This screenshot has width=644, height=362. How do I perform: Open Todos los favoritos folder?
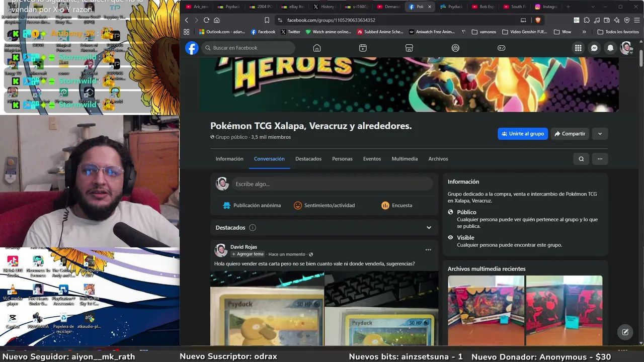click(x=618, y=32)
